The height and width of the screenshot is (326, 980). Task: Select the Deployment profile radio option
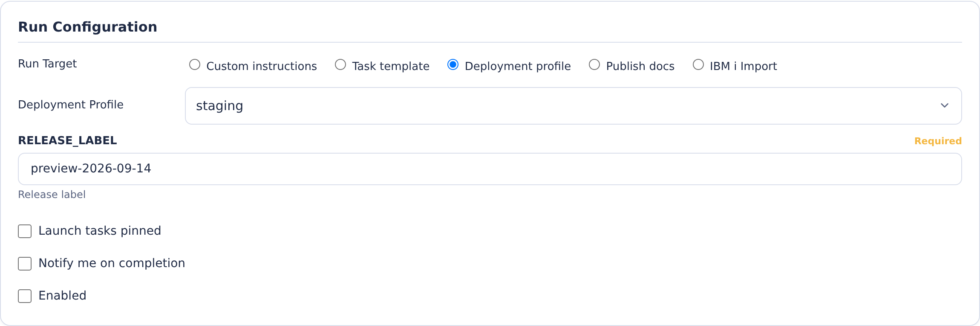453,65
